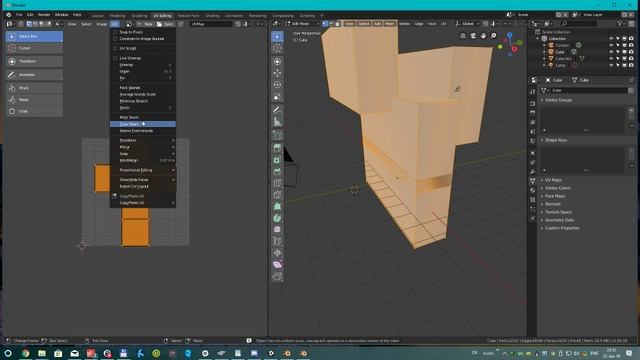Toggle visibility eye of Camera in outliner

pyautogui.click(x=611, y=45)
